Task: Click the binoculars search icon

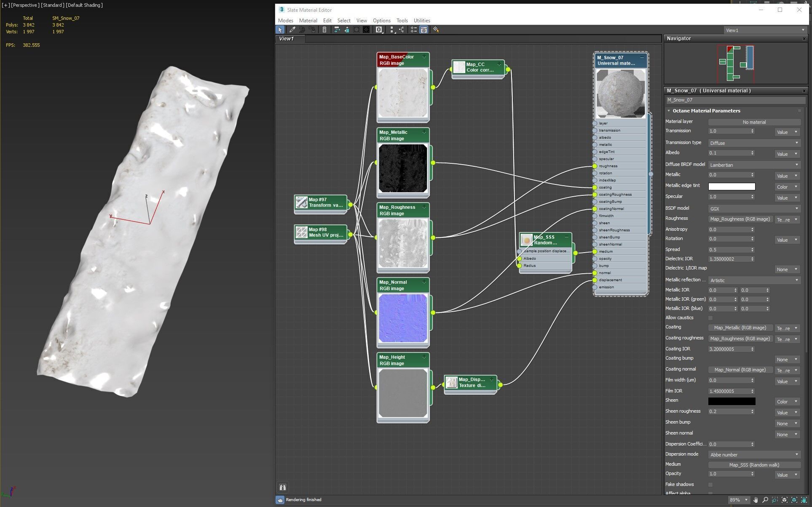Action: [283, 487]
